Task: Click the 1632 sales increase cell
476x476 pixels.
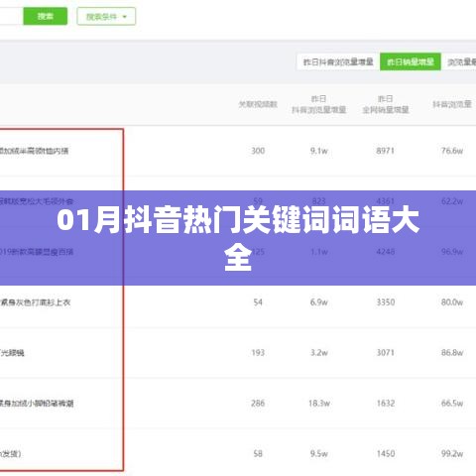Action: pos(386,404)
